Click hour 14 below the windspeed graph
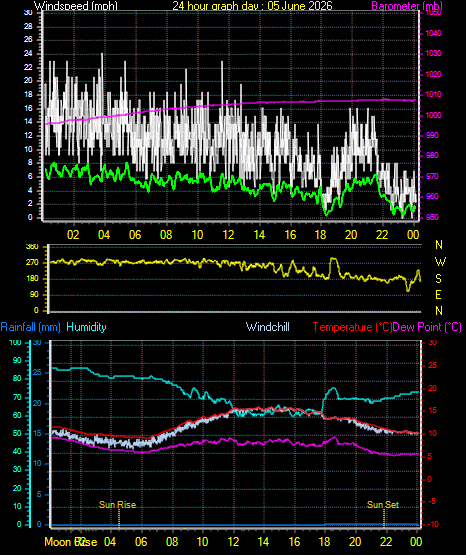466x555 pixels. pyautogui.click(x=259, y=235)
